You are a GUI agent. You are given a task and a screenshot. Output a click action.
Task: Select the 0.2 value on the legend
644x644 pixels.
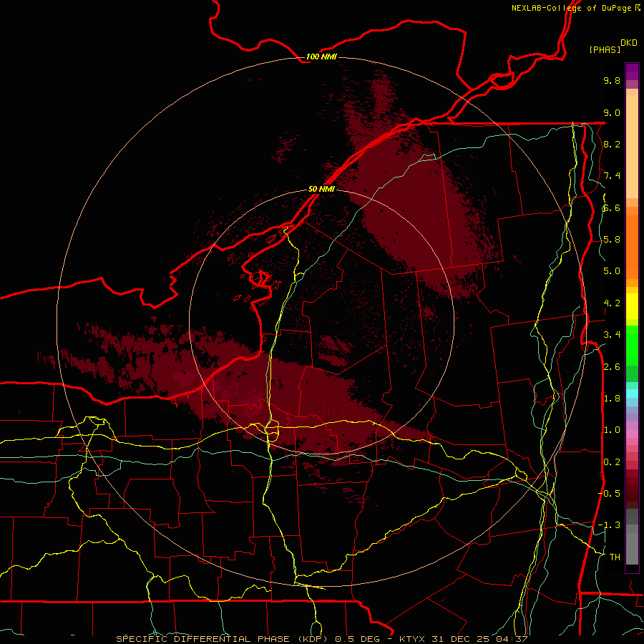tap(612, 462)
